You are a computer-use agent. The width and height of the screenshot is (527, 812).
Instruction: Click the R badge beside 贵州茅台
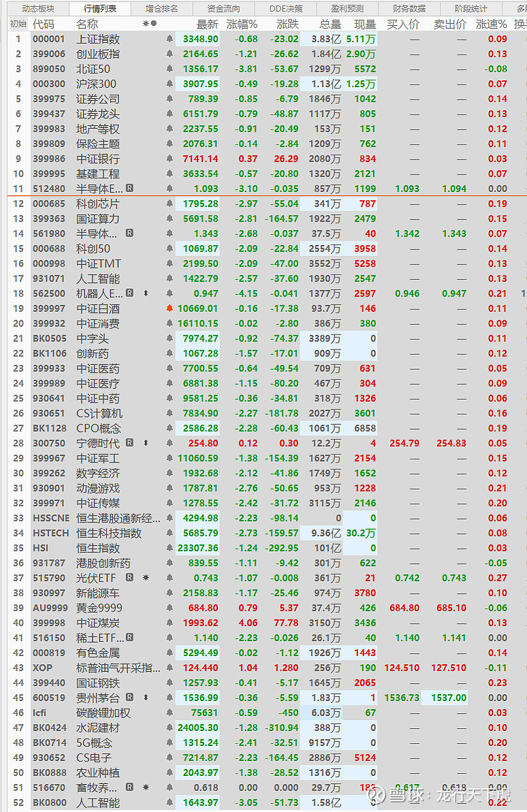[x=129, y=697]
